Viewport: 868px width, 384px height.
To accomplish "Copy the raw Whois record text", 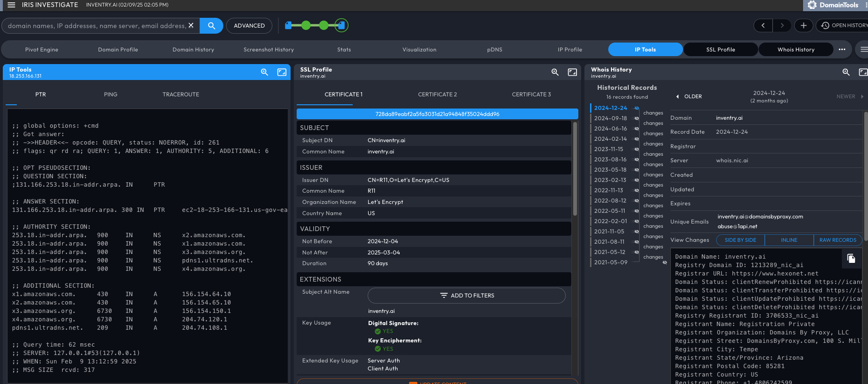I will point(851,258).
